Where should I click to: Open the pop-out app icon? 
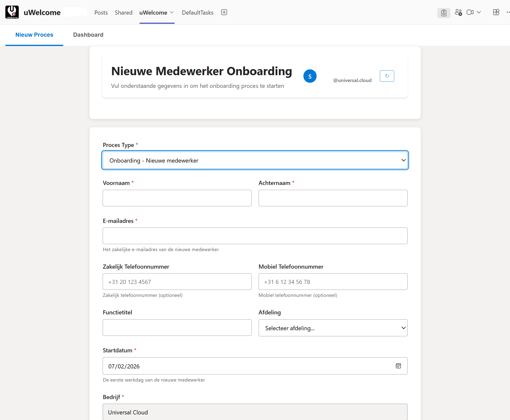point(496,12)
